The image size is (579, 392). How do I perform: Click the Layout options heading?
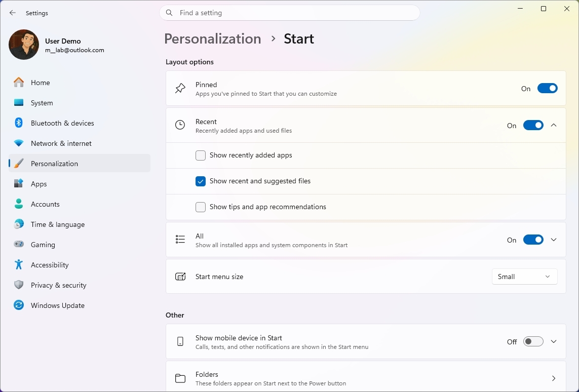[189, 62]
